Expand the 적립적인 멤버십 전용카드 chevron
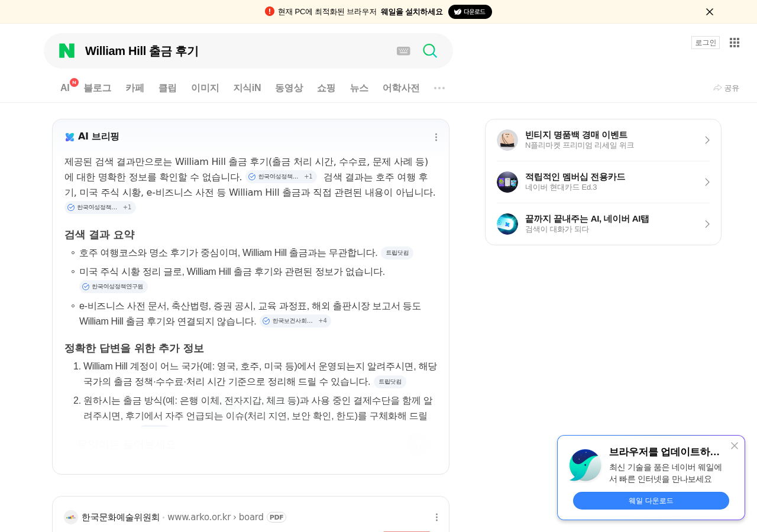 pyautogui.click(x=707, y=182)
